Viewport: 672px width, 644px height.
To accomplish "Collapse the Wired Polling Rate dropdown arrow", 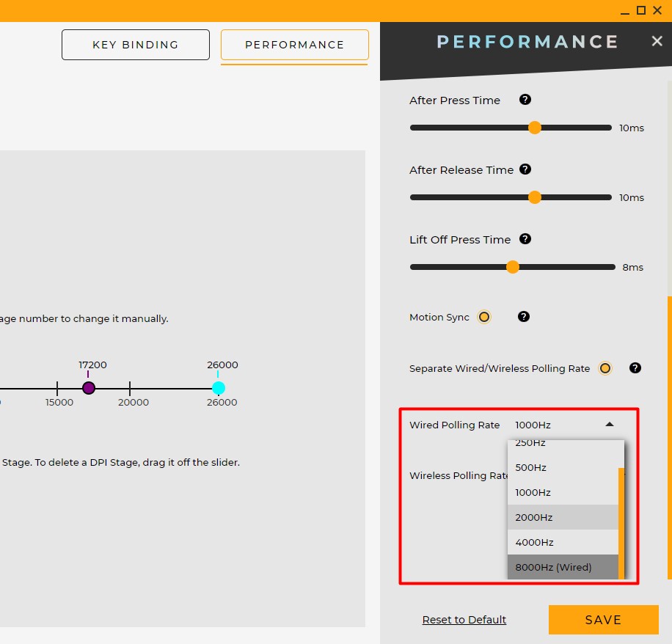I will pos(609,425).
